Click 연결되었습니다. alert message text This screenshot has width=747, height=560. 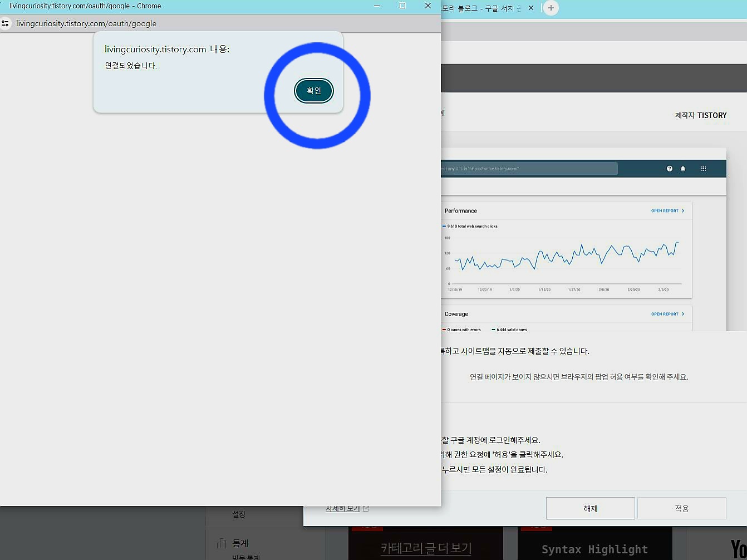coord(131,66)
